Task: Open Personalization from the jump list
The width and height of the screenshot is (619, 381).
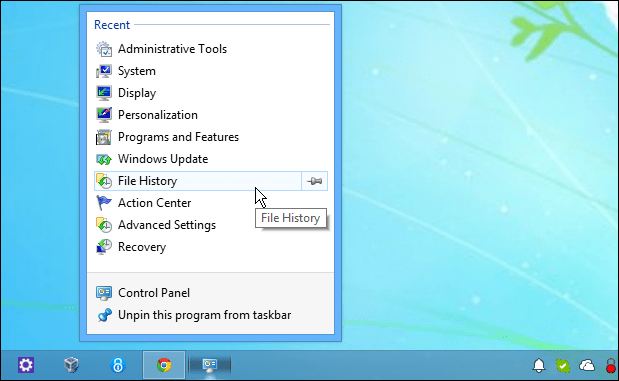Action: pyautogui.click(x=210, y=115)
